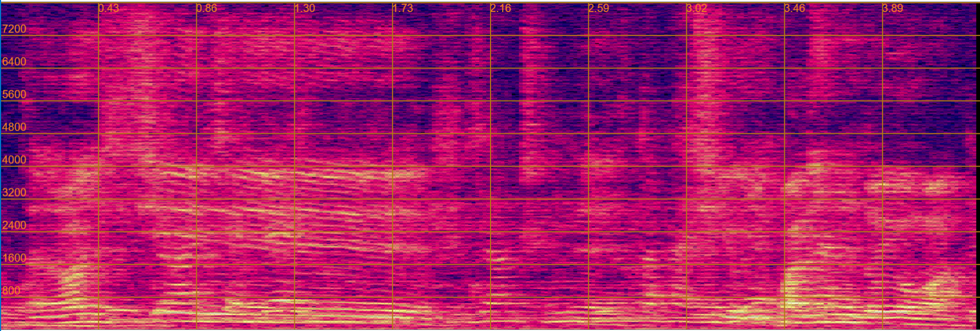Click the 3.89 time label

click(893, 8)
